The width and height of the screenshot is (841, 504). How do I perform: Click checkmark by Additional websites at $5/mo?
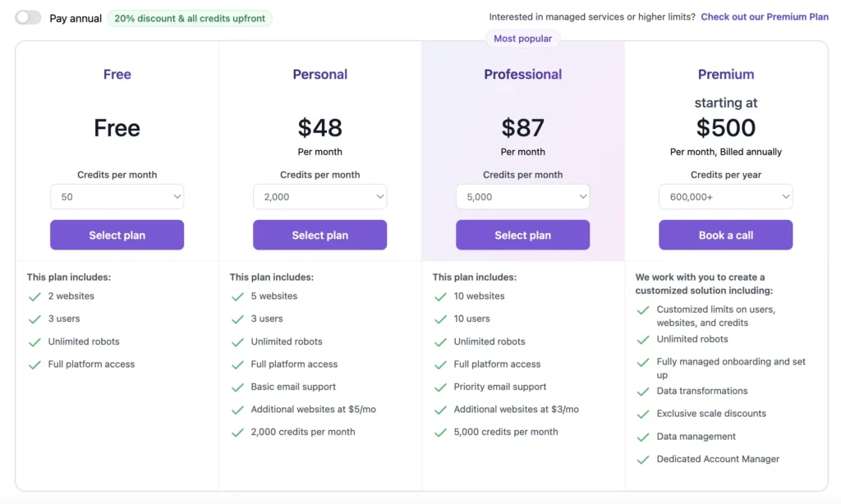(237, 410)
